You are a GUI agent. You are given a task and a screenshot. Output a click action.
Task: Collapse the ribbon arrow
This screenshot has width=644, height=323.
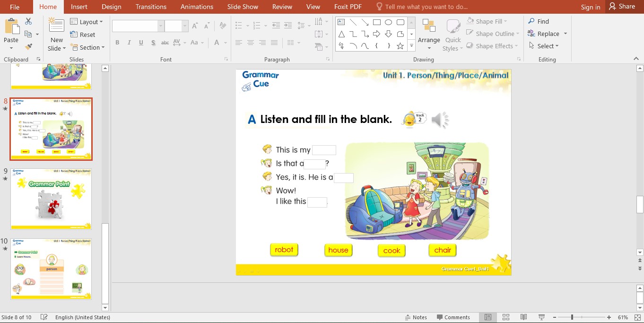coord(636,59)
